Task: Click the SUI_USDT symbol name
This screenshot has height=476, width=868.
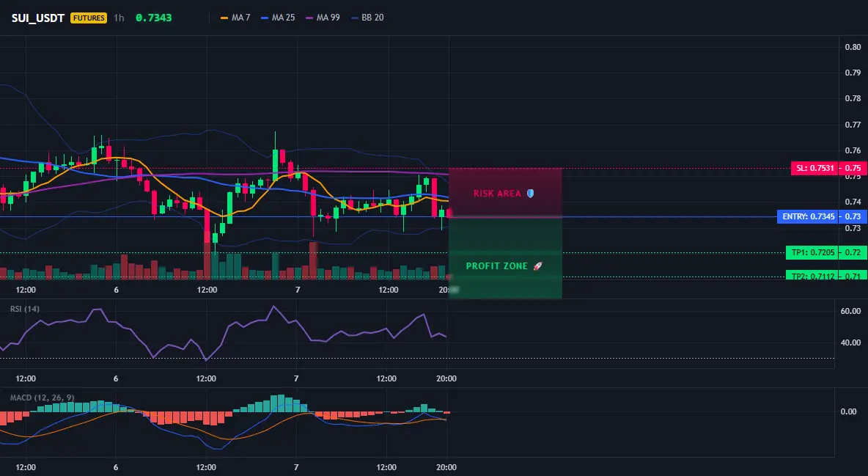Action: pos(38,18)
